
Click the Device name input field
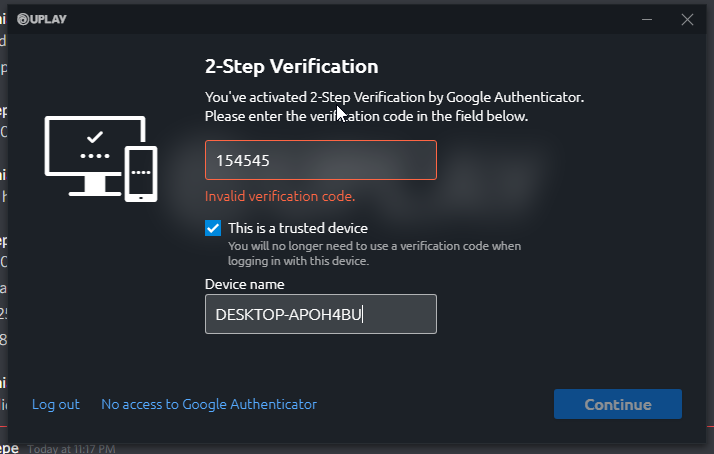tap(320, 314)
